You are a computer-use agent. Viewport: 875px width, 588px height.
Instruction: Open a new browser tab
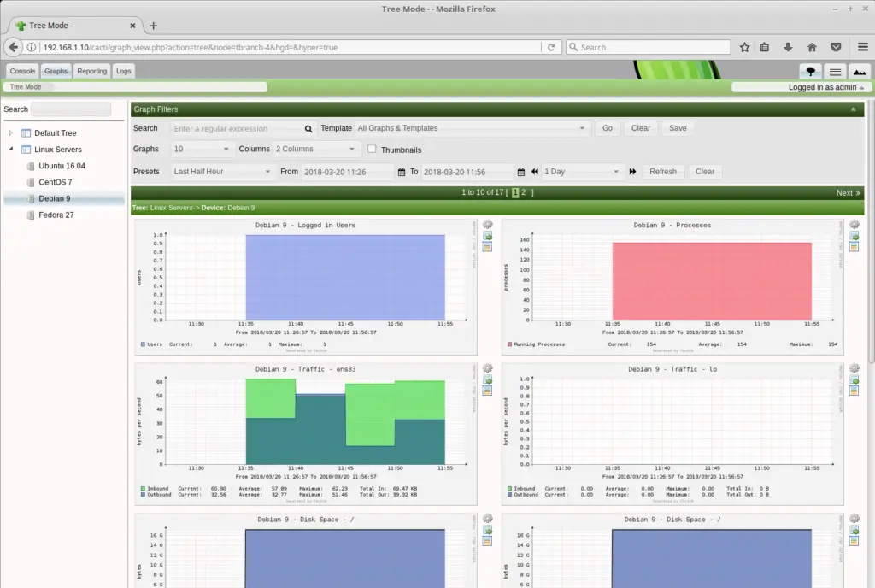(154, 26)
